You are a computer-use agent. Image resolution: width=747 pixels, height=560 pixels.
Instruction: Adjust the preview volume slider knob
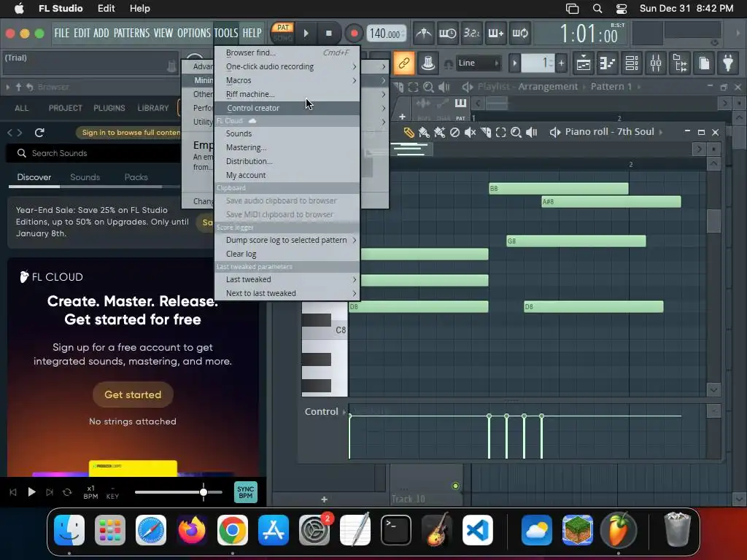coord(204,492)
